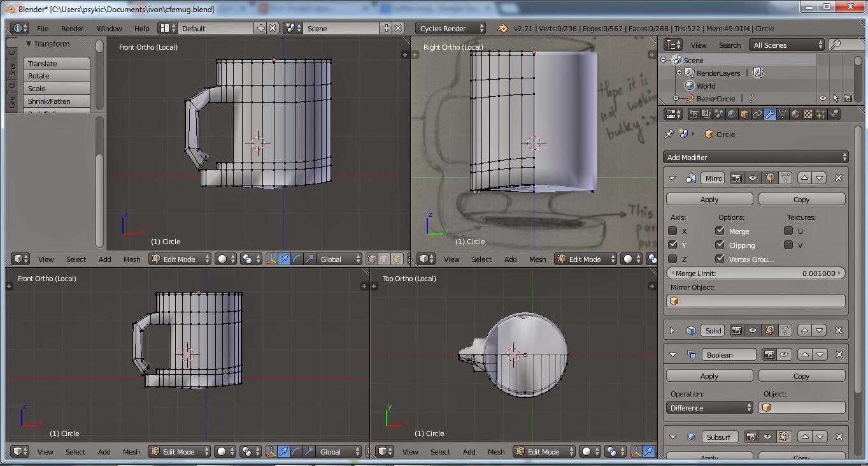Collapse the Boolean modifier panel
This screenshot has width=868, height=466.
[x=672, y=354]
